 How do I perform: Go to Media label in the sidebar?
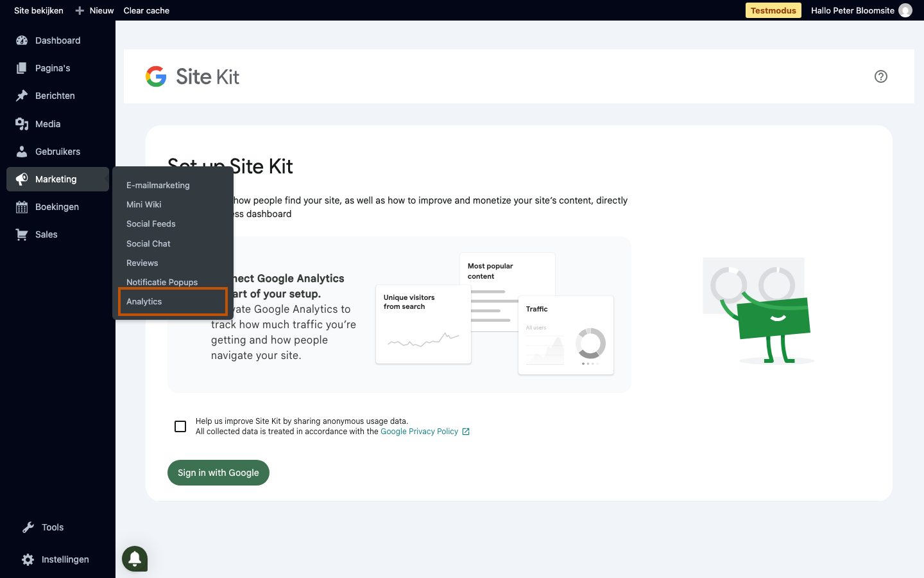pos(47,124)
